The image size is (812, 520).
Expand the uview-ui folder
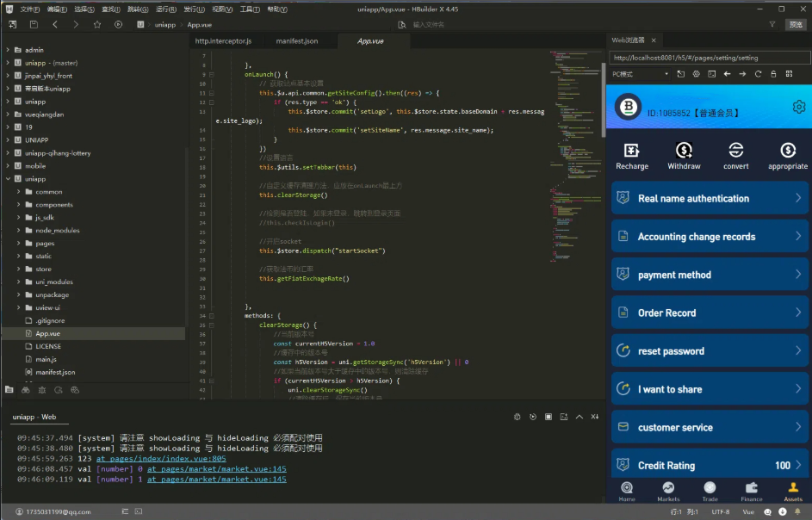(19, 307)
